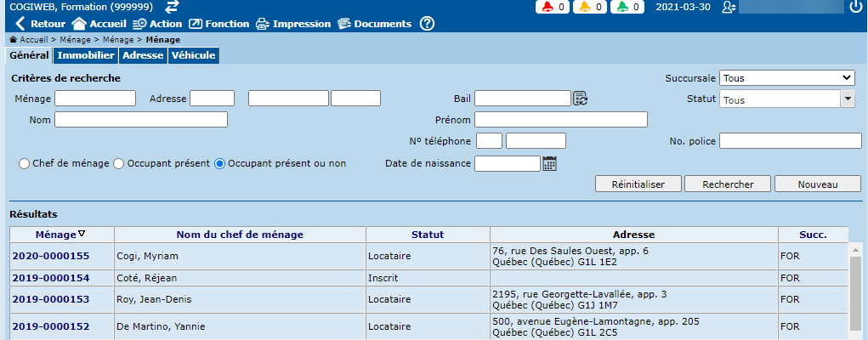868x340 pixels.
Task: Open the Véhicule tab
Action: [193, 56]
